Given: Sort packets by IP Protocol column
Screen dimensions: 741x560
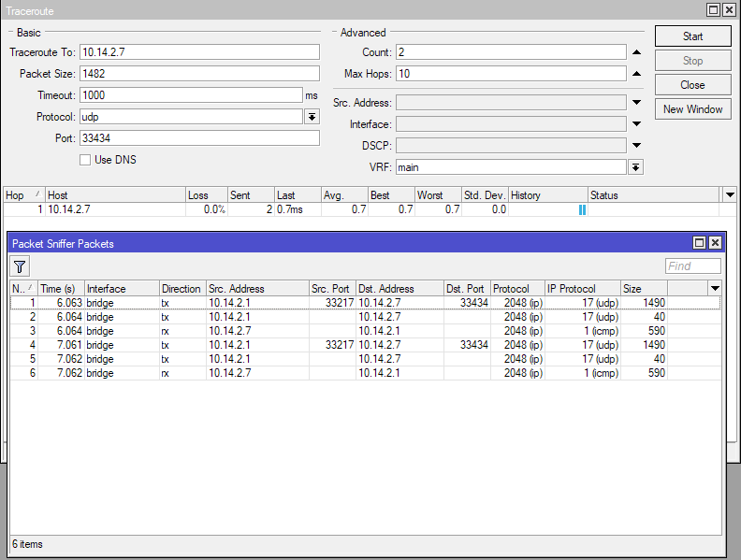Looking at the screenshot, I should coord(583,289).
